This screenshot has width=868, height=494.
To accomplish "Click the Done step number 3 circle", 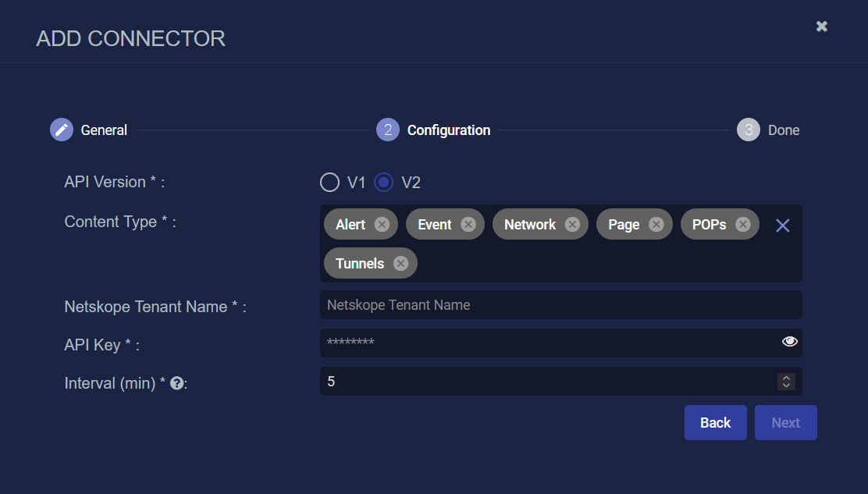I will click(748, 130).
